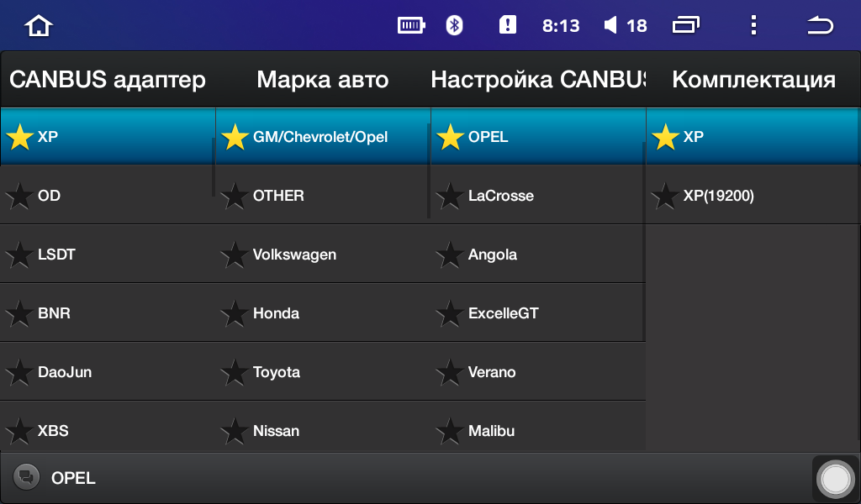Viewport: 861px width, 504px height.
Task: Toggle star next to DaoJun
Action: [20, 372]
